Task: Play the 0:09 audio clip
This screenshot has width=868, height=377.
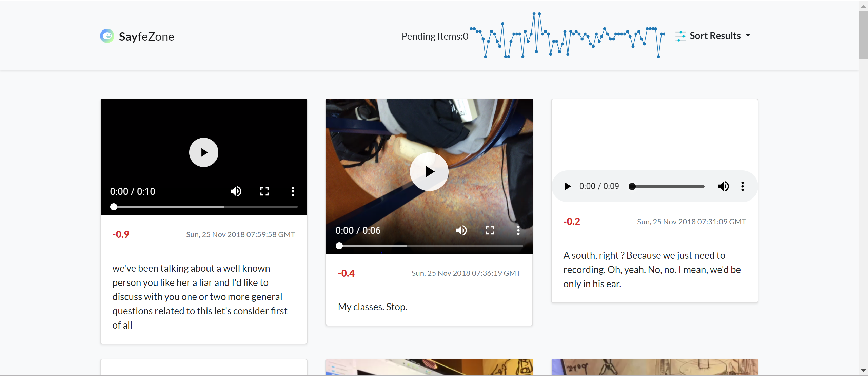Action: (x=567, y=186)
